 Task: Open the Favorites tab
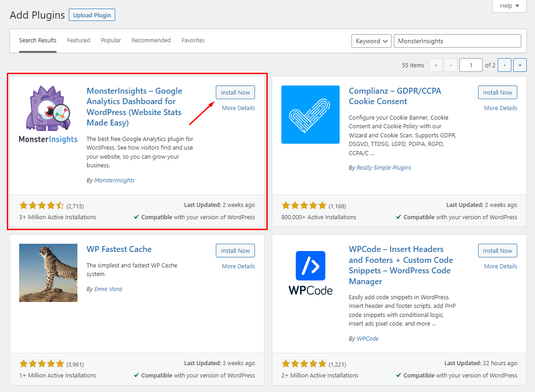pos(193,40)
